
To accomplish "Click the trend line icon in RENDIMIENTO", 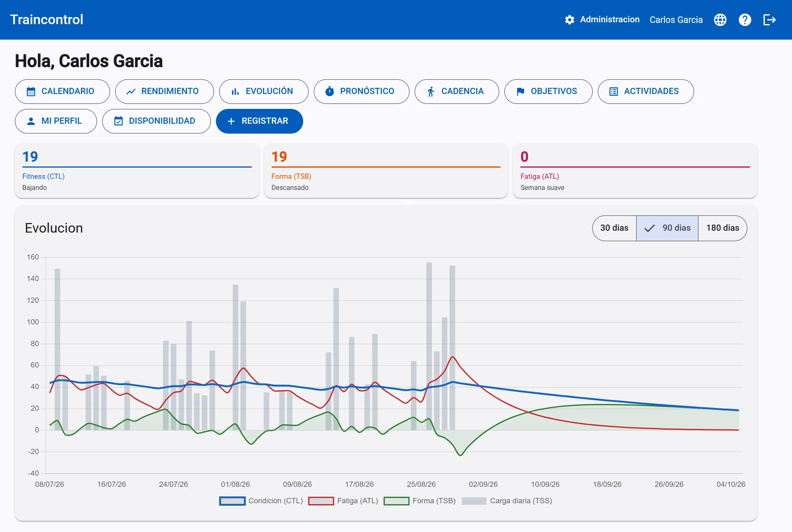I will pyautogui.click(x=131, y=92).
